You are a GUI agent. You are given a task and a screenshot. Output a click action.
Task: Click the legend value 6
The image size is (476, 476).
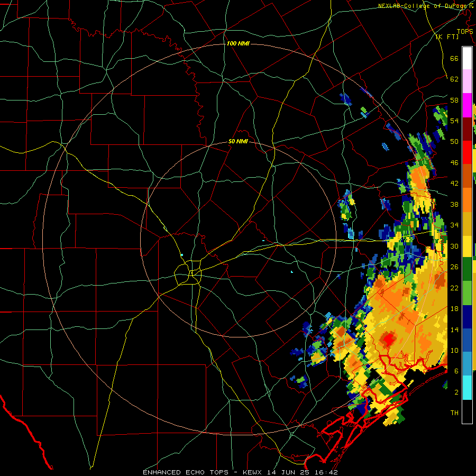click(456, 371)
